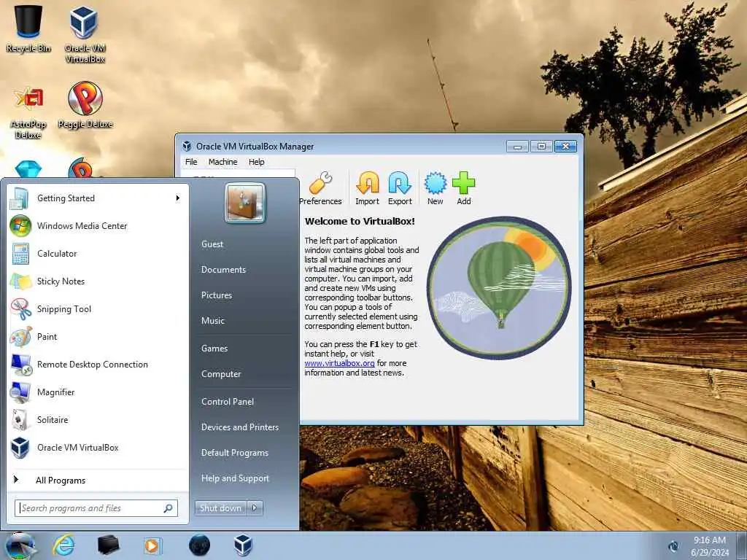The width and height of the screenshot is (747, 560).
Task: Launch Magnifier from Start menu
Action: tap(98, 392)
